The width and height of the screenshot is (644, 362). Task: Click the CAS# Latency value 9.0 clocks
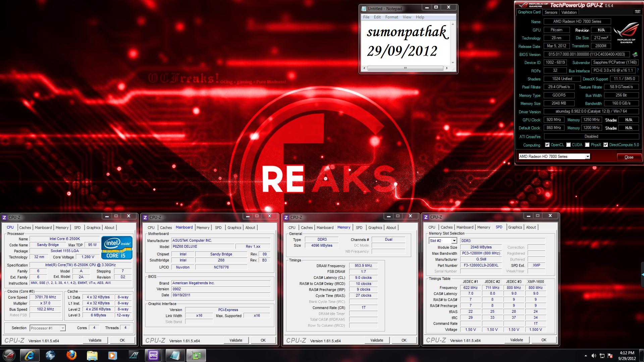tap(363, 278)
